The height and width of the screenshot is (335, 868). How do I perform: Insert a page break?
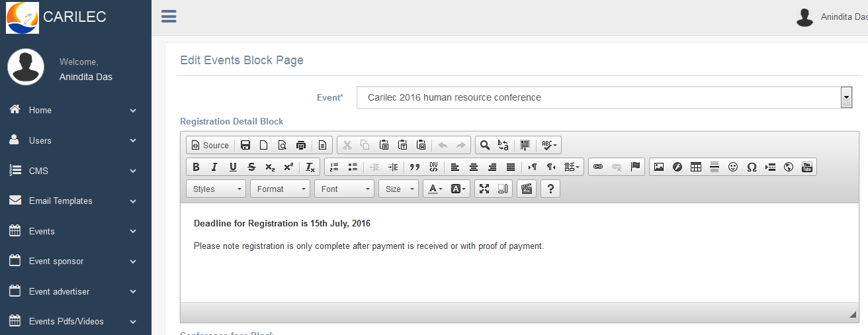770,167
